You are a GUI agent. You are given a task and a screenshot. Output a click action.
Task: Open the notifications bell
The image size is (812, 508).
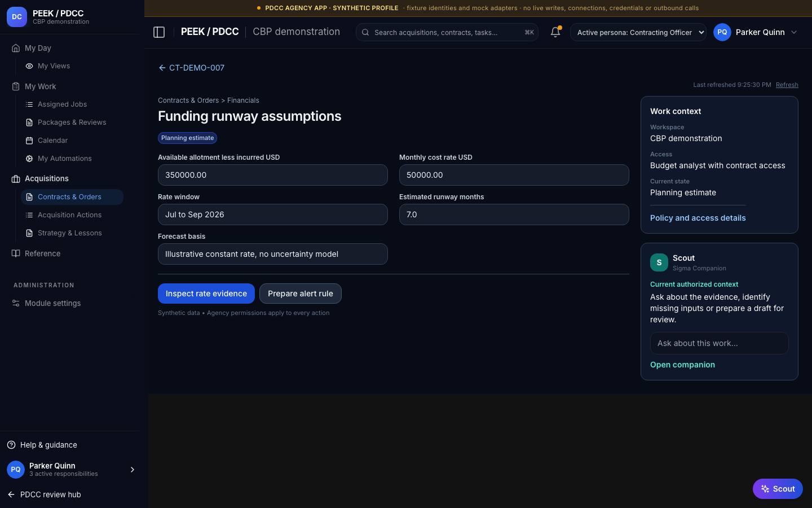pyautogui.click(x=555, y=32)
